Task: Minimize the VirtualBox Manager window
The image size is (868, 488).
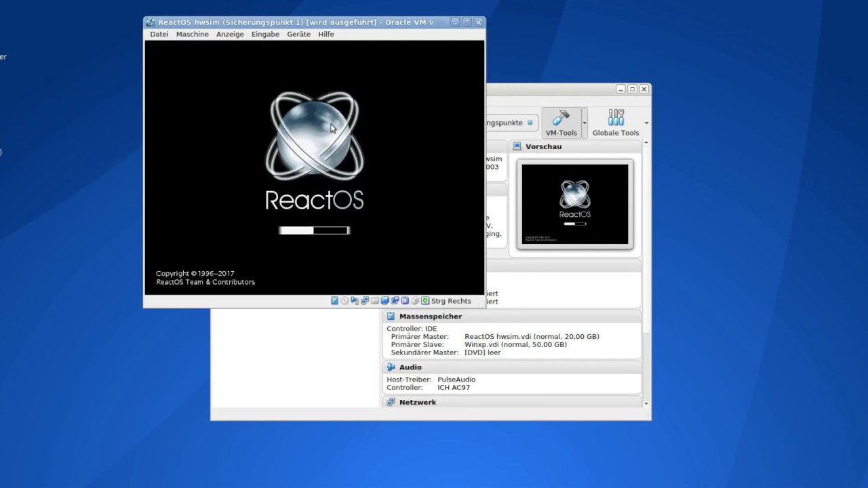Action: [620, 89]
